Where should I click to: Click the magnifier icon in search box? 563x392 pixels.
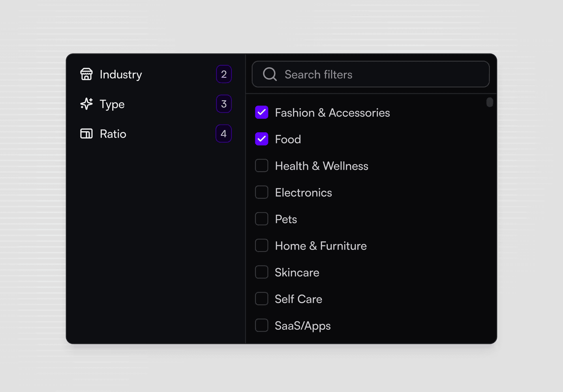[270, 74]
